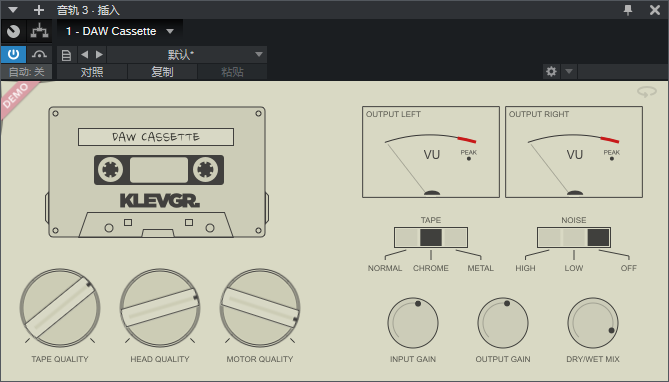Close the plugin window

(x=655, y=10)
